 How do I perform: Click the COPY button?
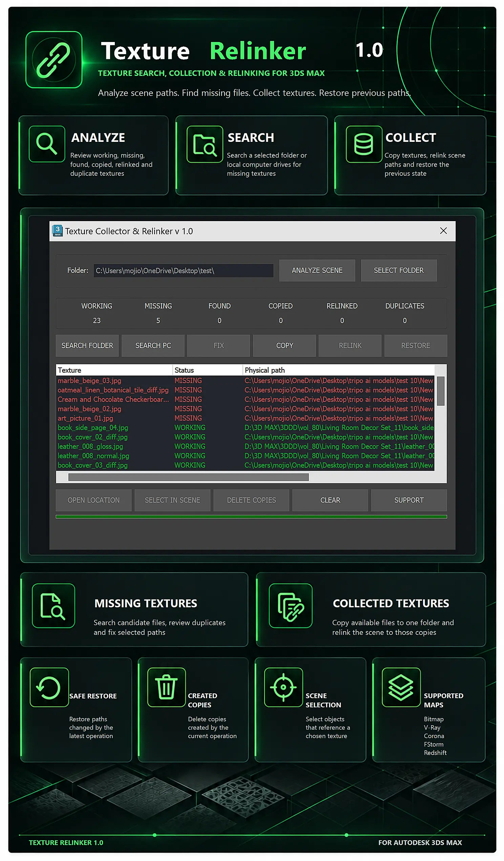point(284,346)
